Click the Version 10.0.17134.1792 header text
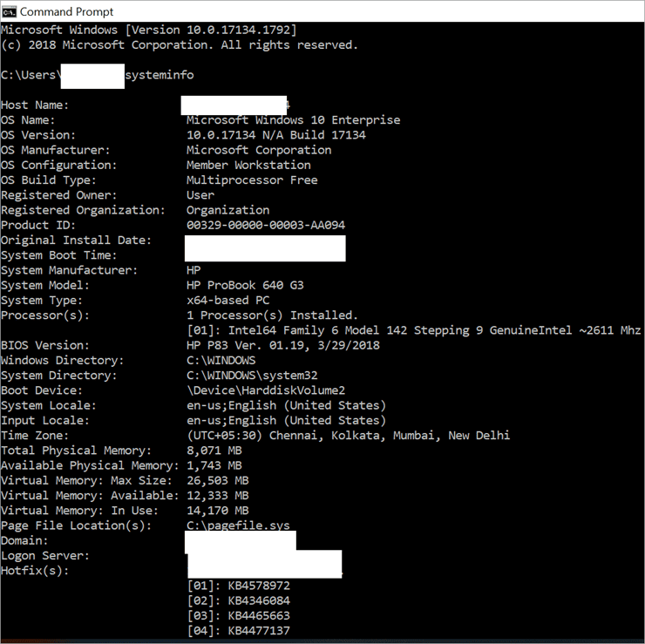Screen dimensions: 645x644 211,30
